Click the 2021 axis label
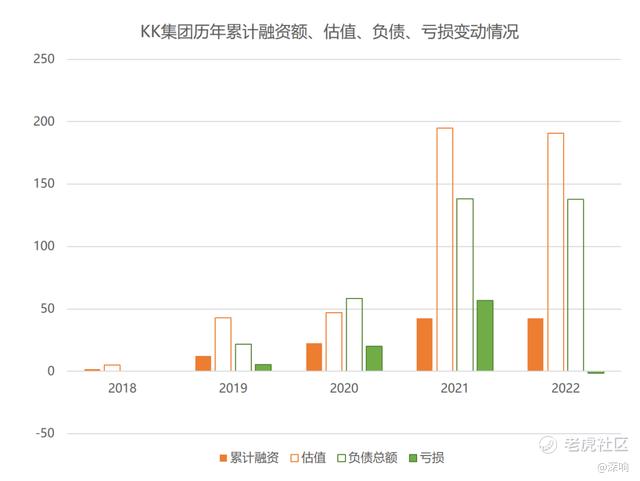 pos(455,388)
